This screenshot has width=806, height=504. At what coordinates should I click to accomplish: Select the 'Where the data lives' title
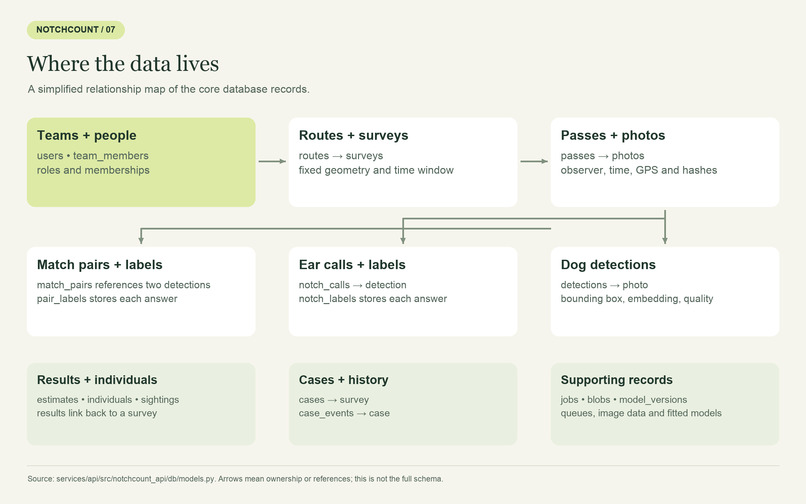click(x=123, y=64)
